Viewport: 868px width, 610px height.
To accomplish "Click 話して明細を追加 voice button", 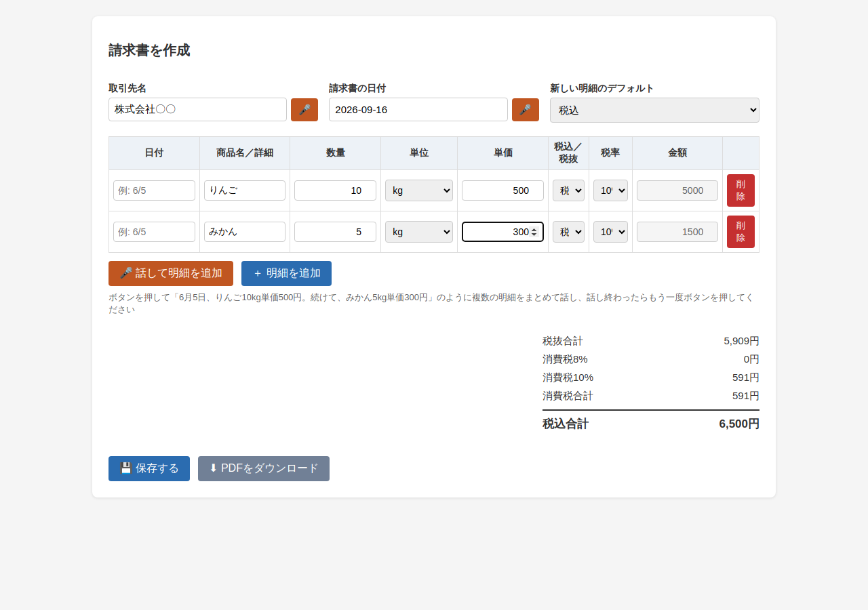I will pos(171,273).
